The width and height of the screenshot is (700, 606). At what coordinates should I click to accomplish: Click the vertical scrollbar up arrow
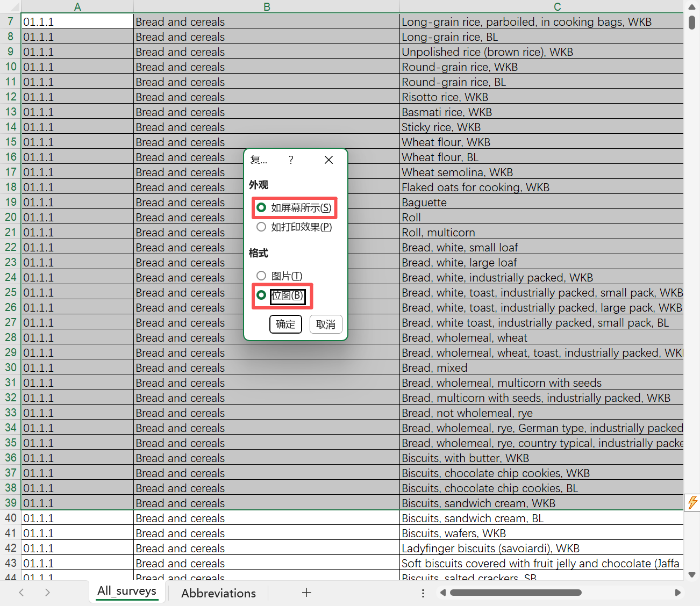coord(692,7)
